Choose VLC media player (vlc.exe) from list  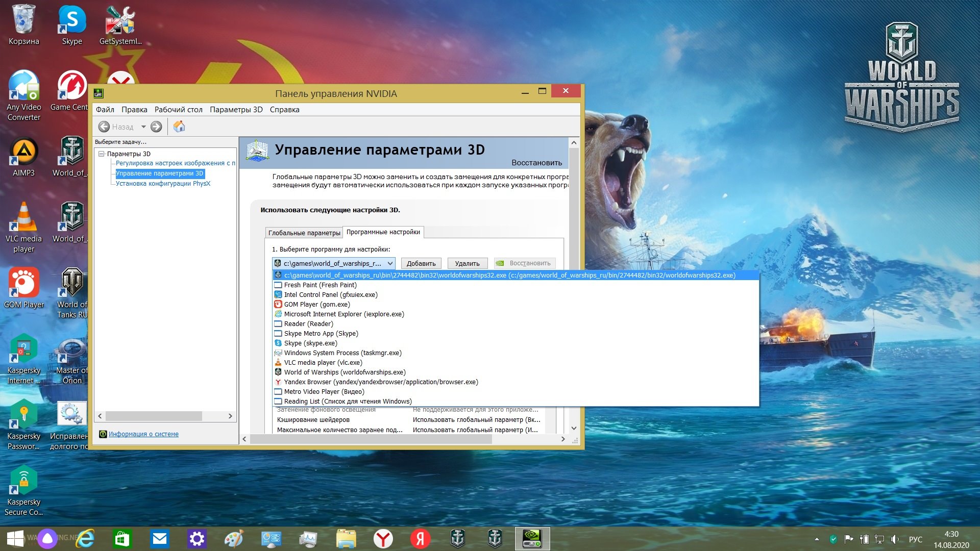click(x=323, y=363)
